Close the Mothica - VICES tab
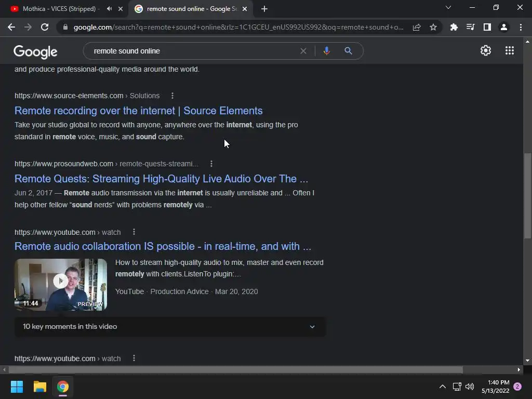Screen dimensions: 532x399 click(121, 9)
